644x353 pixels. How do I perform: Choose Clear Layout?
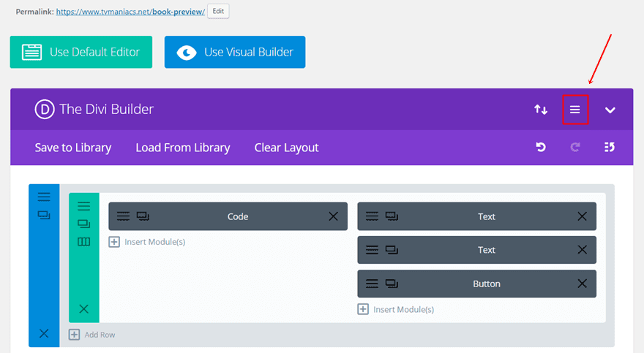click(x=286, y=148)
